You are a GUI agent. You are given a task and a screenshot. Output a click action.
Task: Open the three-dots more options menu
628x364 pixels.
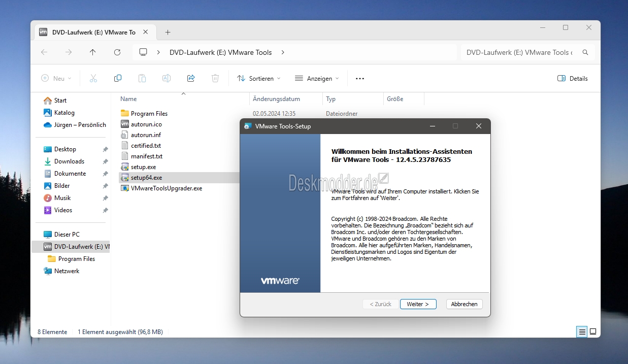[x=360, y=79]
